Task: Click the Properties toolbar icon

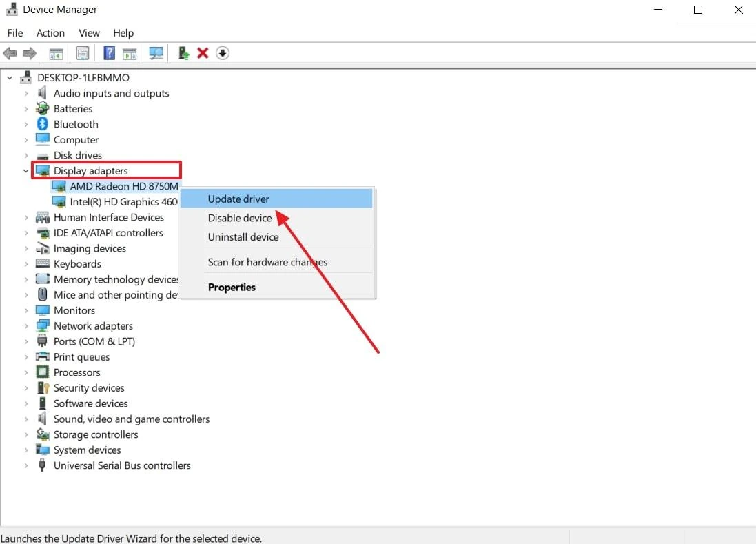Action: (x=83, y=53)
